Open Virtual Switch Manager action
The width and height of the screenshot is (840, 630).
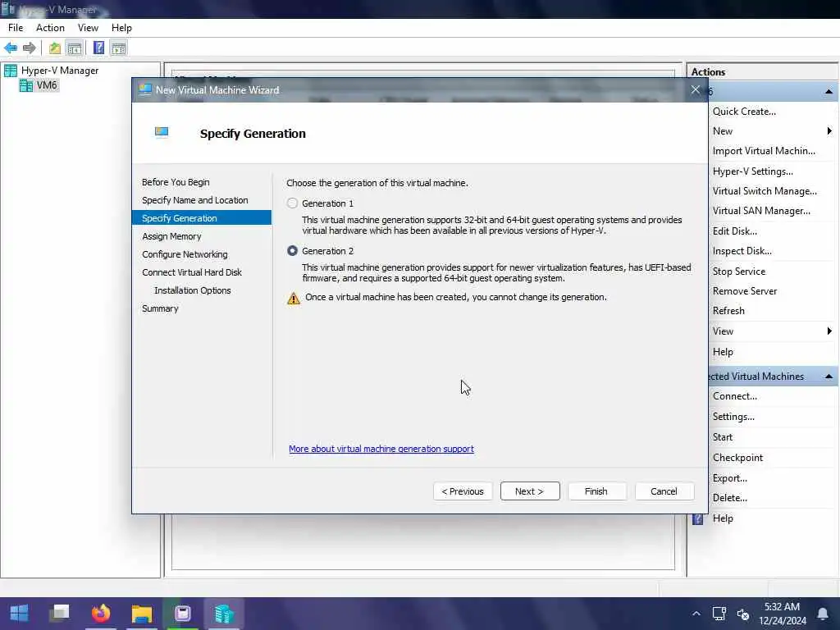pyautogui.click(x=765, y=191)
